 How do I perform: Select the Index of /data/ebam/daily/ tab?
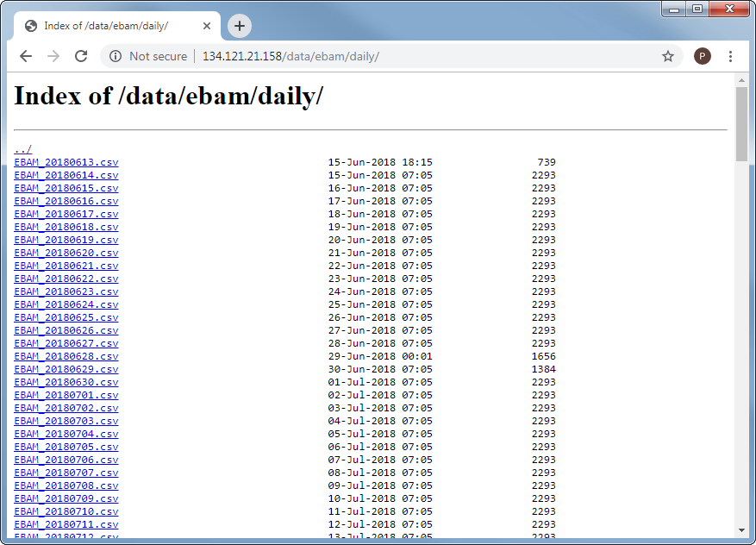(117, 26)
